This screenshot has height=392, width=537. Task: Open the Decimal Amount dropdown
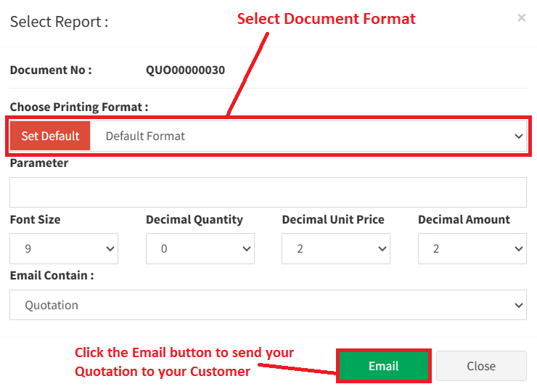472,248
